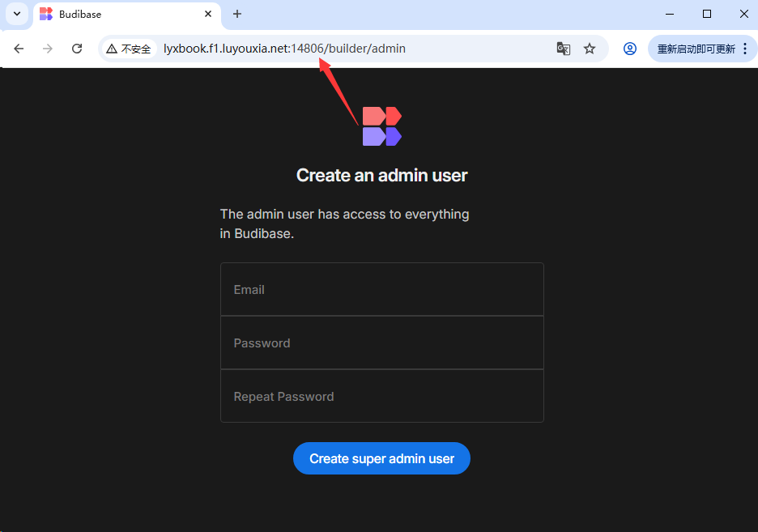The width and height of the screenshot is (758, 532).
Task: Open the Chrome profile icon
Action: tap(629, 49)
